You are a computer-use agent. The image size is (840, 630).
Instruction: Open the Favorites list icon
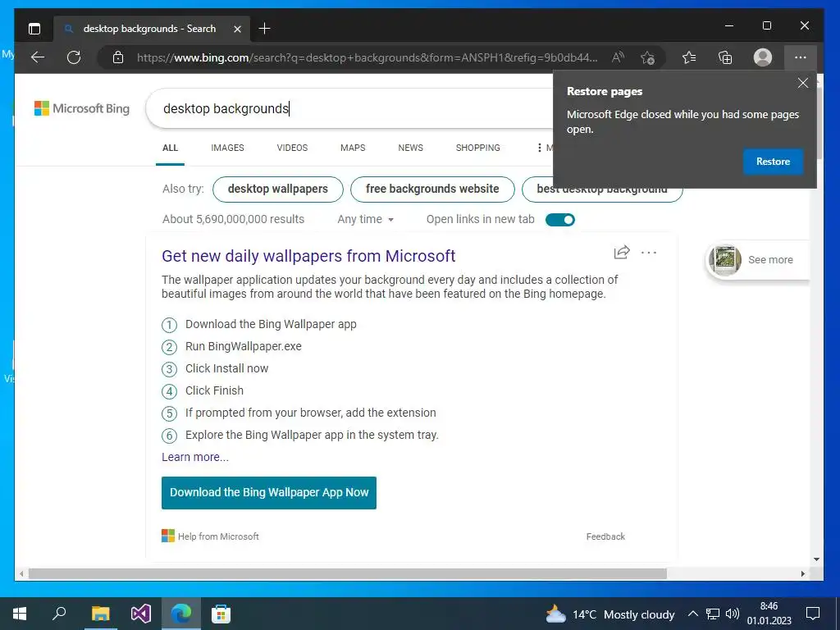tap(689, 57)
